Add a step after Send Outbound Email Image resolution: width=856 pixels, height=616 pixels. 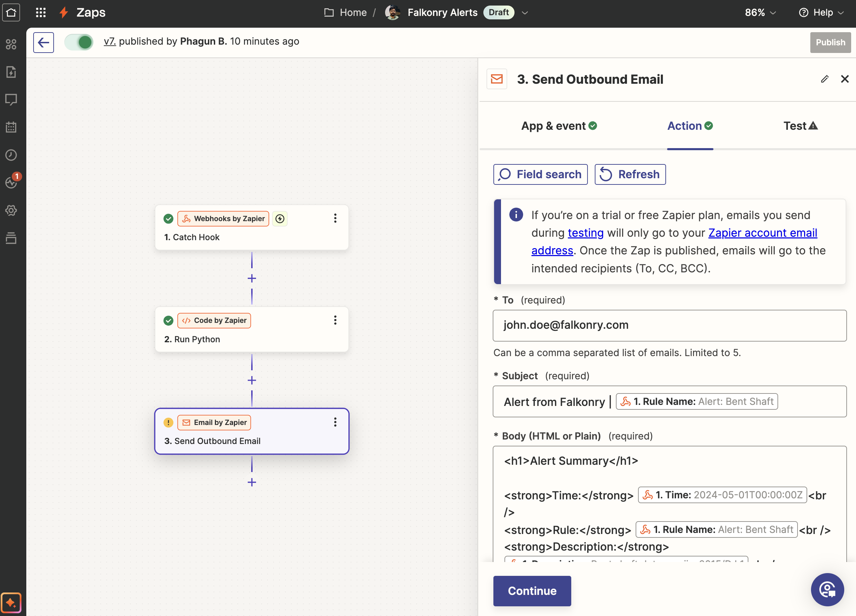(252, 482)
